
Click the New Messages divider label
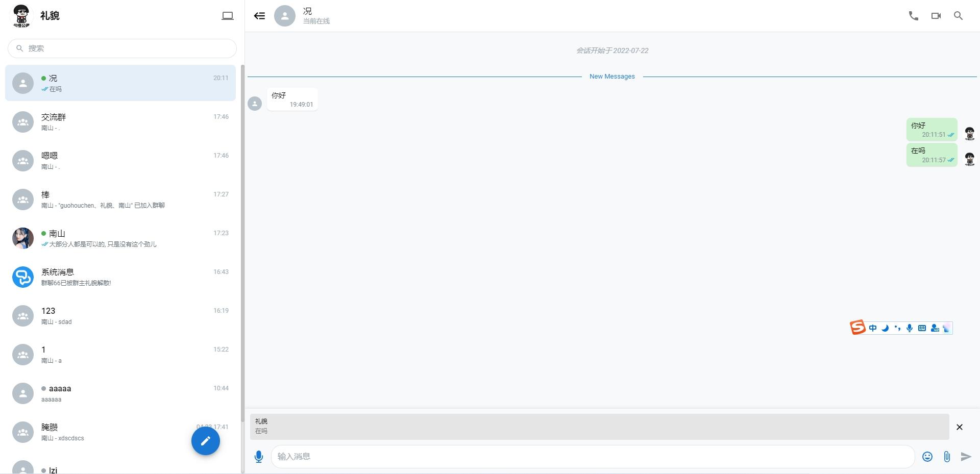click(x=612, y=77)
